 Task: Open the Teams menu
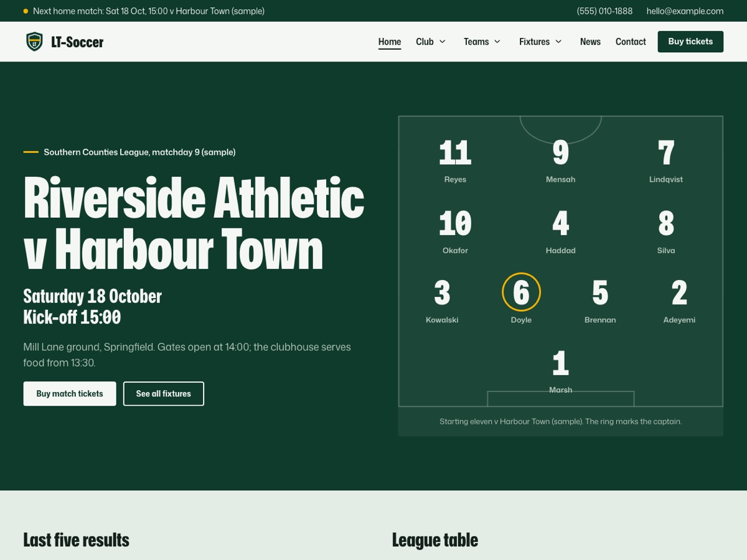coord(476,42)
